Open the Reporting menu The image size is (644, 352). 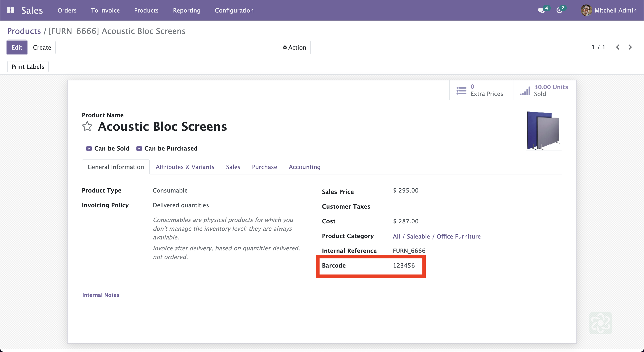tap(186, 10)
